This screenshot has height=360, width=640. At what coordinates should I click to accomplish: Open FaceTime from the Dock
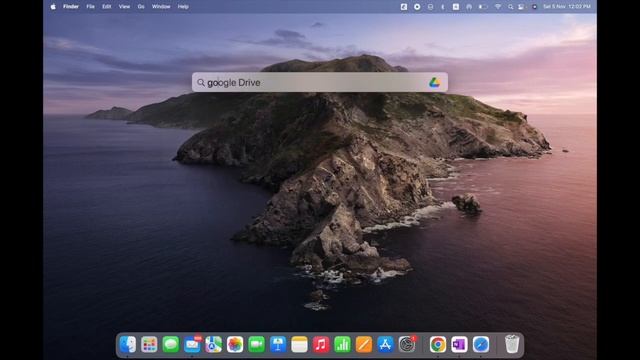(x=256, y=344)
